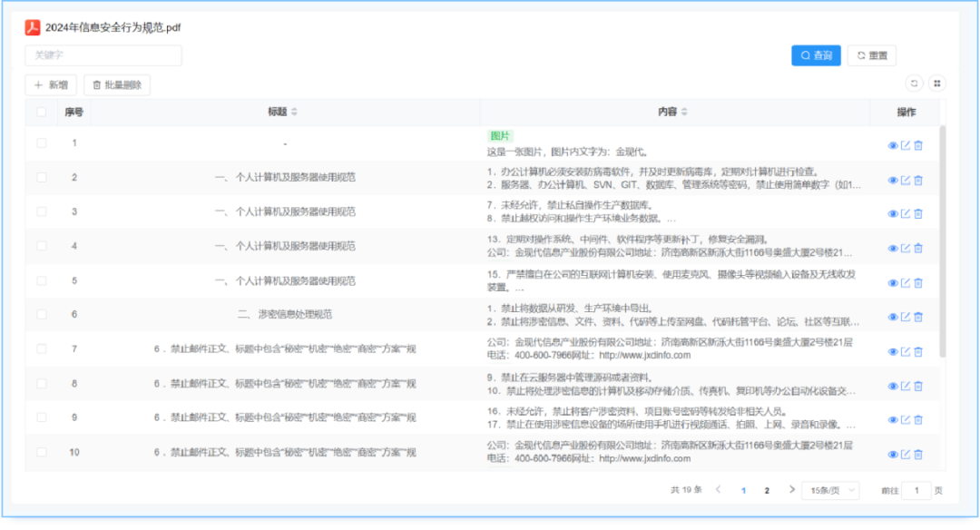
Task: Delete row 3 using the trash icon
Action: [x=917, y=214]
